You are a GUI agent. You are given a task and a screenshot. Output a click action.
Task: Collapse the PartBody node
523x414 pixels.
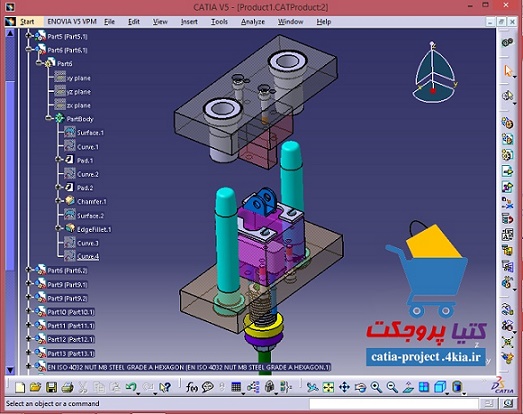[49, 118]
